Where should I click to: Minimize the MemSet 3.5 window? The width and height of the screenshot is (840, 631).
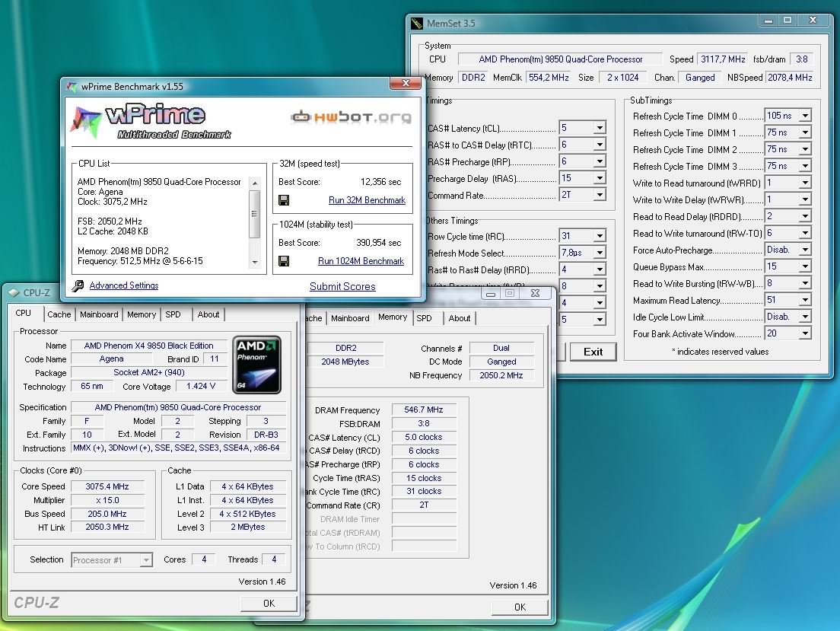[768, 21]
